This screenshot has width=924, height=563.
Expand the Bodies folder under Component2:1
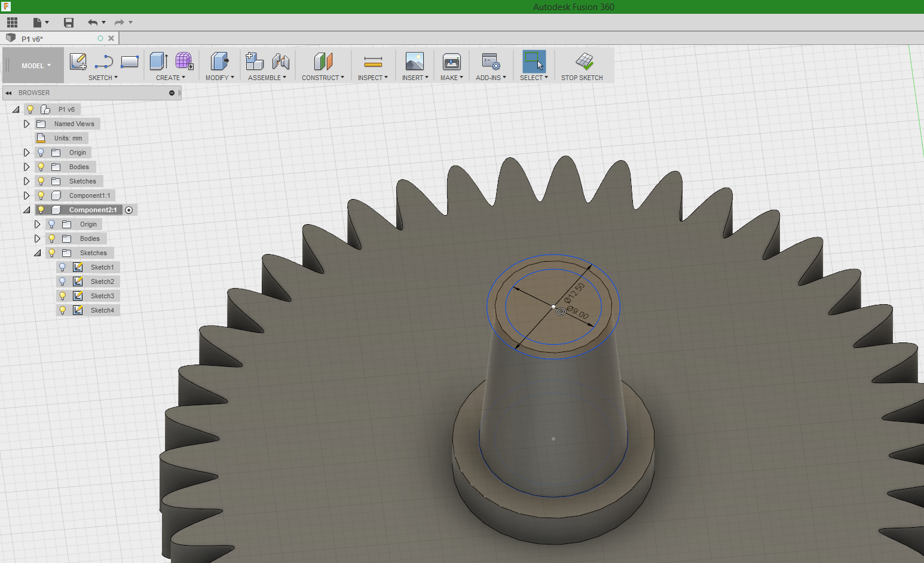coord(37,238)
